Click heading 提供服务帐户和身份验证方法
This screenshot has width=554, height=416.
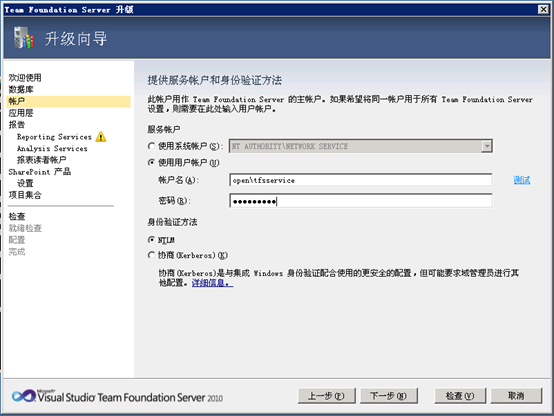coord(214,80)
